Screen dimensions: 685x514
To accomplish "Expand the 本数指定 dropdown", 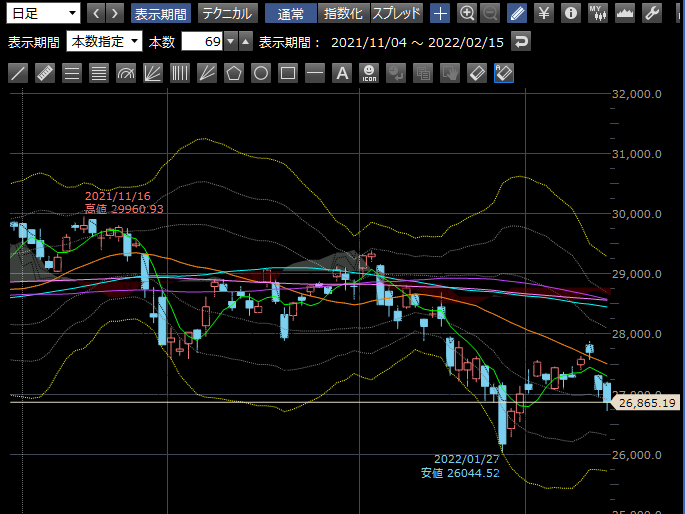I will coord(105,42).
